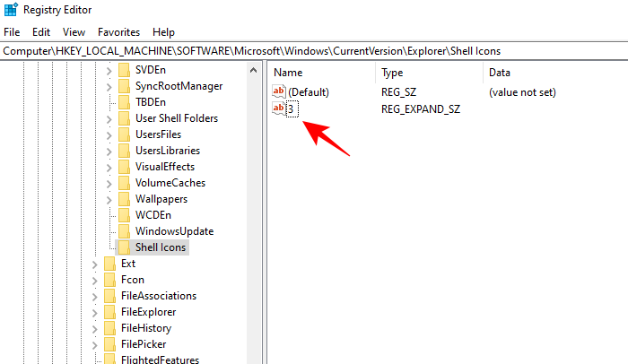Viewport: 628px width, 364px height.
Task: Select the Shell Icons folder icon
Action: pos(124,247)
